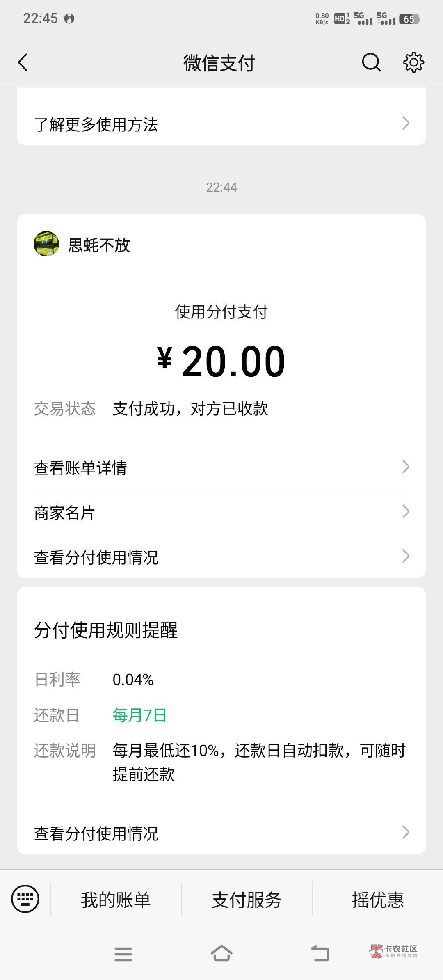Tap the back arrow icon
The image size is (443, 980).
23,63
